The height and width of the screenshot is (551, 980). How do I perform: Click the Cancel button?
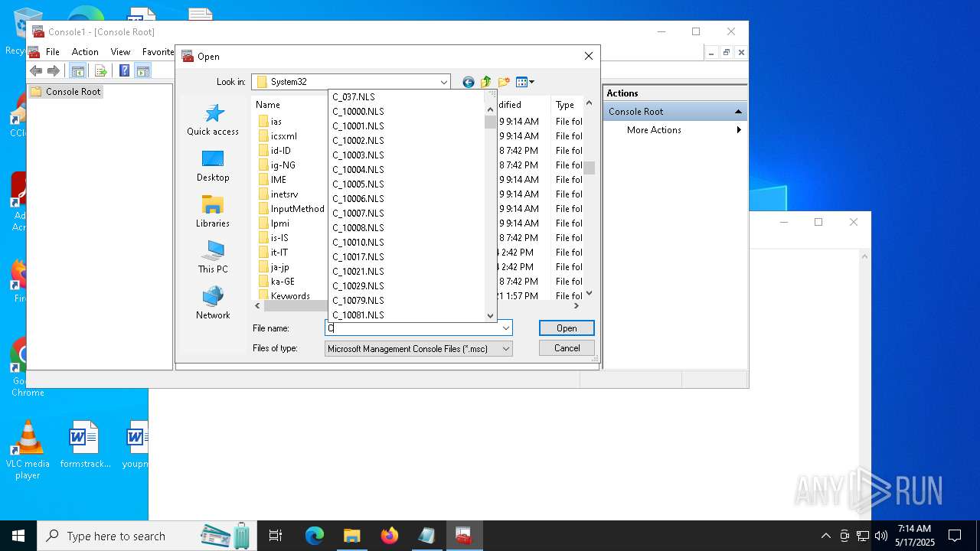click(x=567, y=348)
